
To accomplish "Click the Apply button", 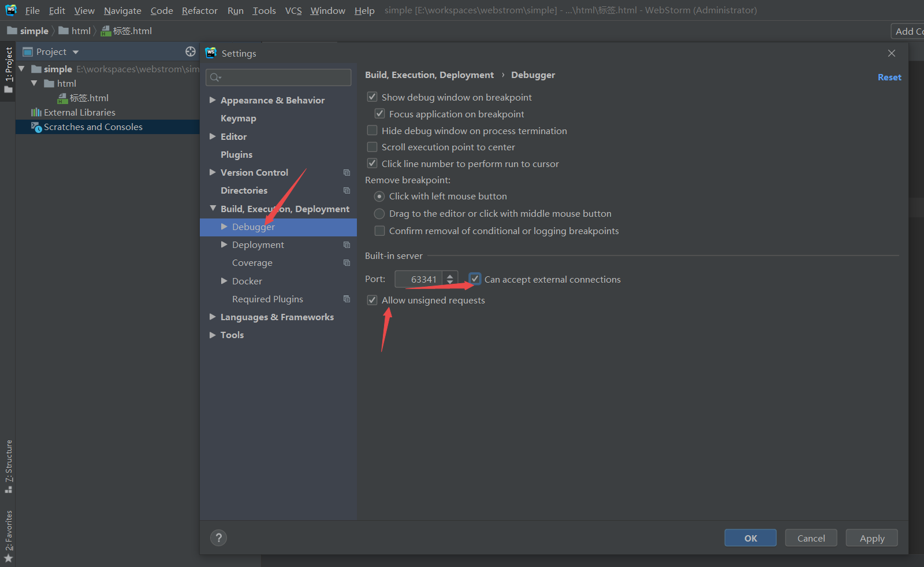I will pyautogui.click(x=871, y=538).
